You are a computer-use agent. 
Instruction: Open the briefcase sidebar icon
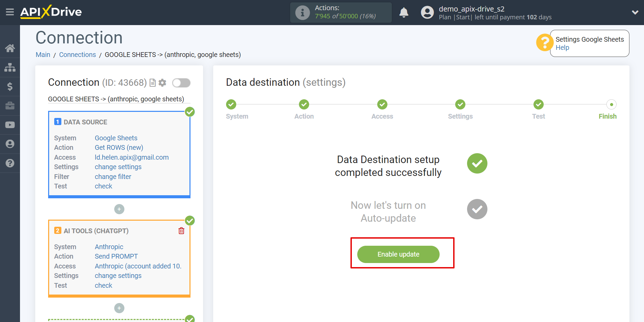[x=10, y=106]
